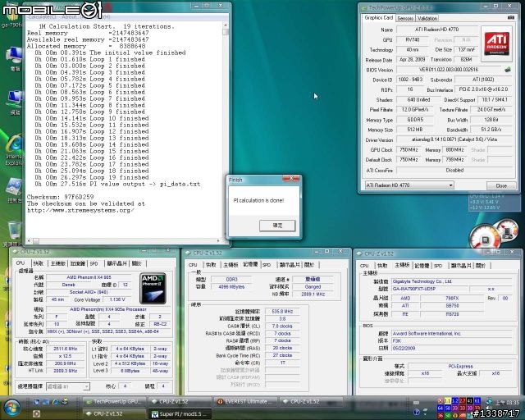Click the red 2.7 EVEREST tray icon

coord(463,400)
